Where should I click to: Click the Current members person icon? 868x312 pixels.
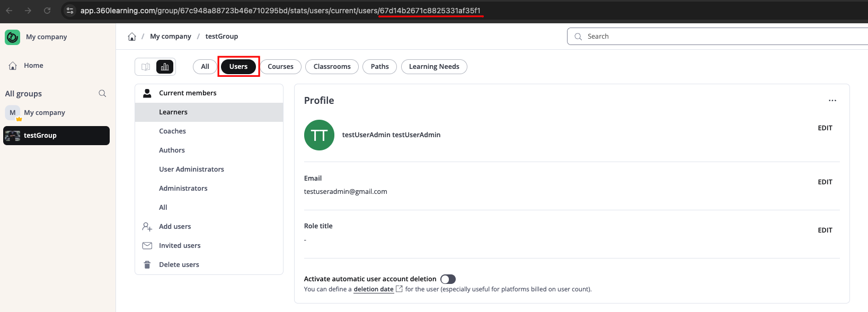147,93
